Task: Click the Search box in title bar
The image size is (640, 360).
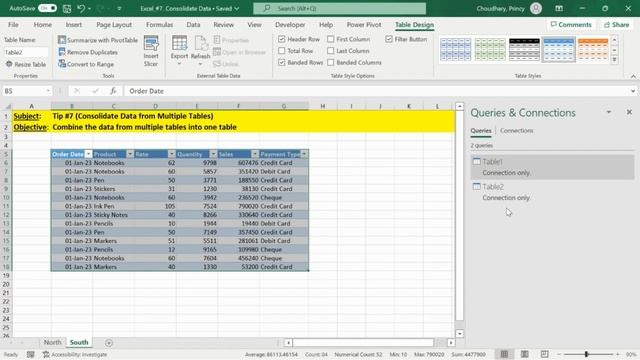Action: pos(339,8)
